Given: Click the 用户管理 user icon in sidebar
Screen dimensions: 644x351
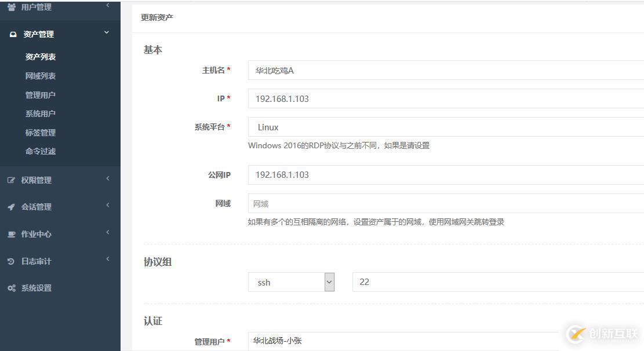Looking at the screenshot, I should pyautogui.click(x=13, y=7).
